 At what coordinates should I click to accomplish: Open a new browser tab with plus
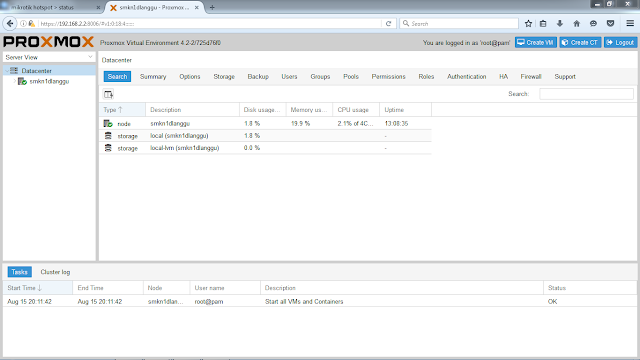tap(212, 7)
